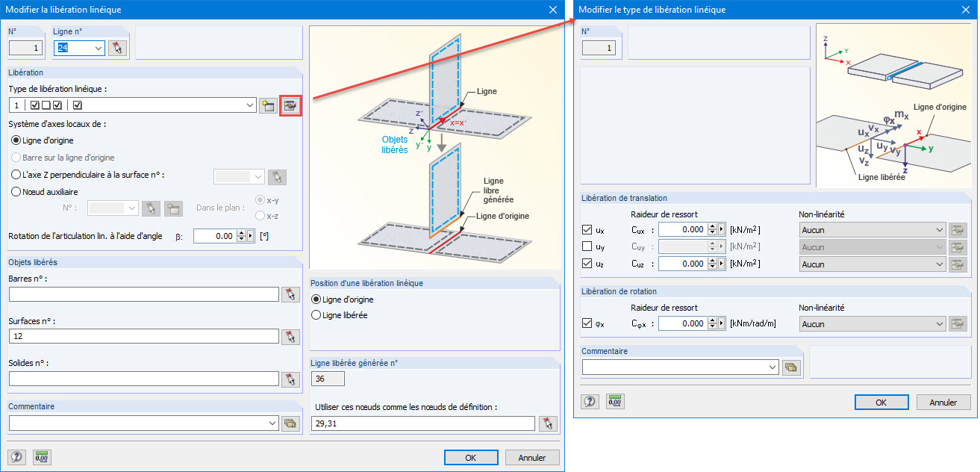This screenshot has width=980, height=472.
Task: Select Nœud auxiliaire radio option
Action: (x=17, y=191)
